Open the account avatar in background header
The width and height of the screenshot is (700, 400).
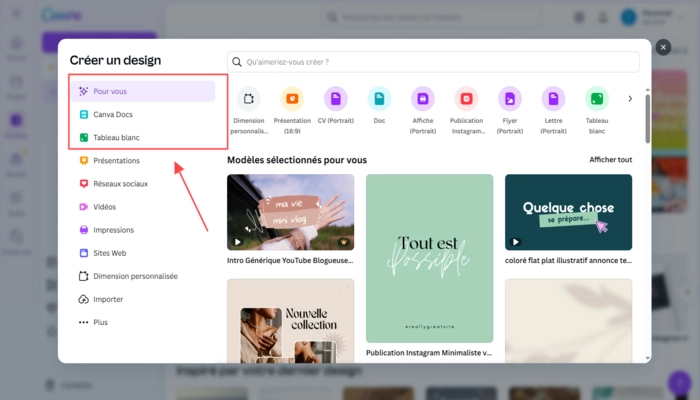pos(629,17)
